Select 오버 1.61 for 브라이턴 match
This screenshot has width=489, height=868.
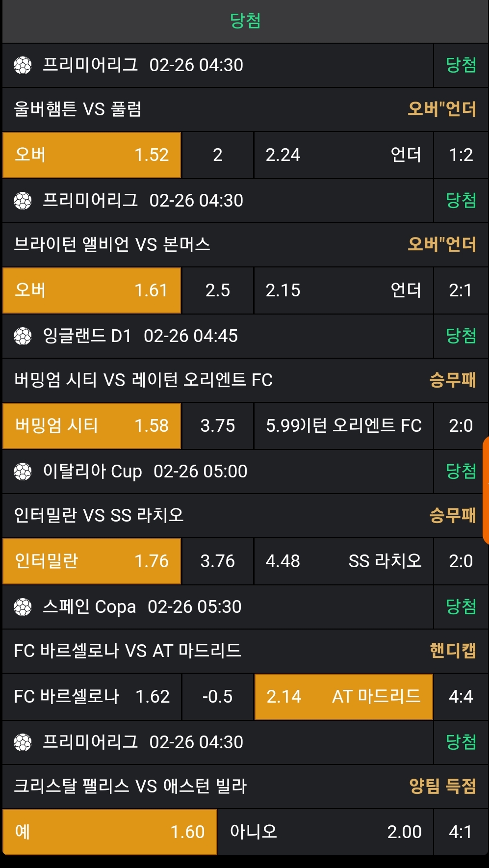[92, 290]
